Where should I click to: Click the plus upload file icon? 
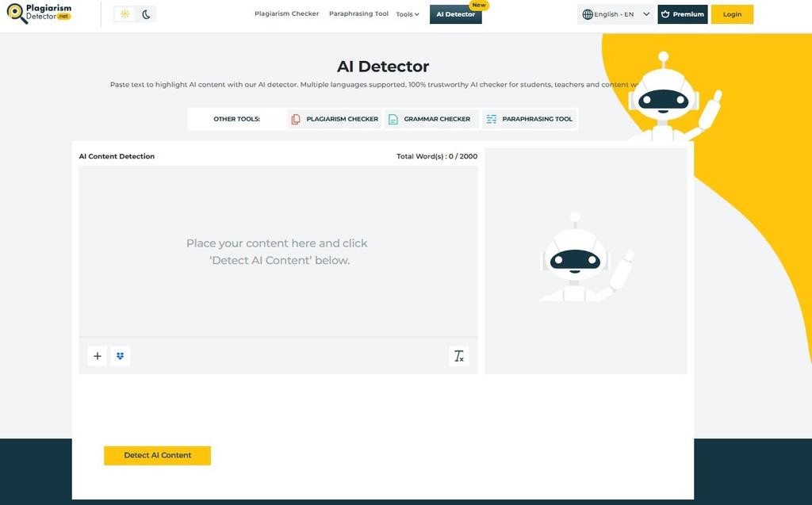(x=98, y=356)
